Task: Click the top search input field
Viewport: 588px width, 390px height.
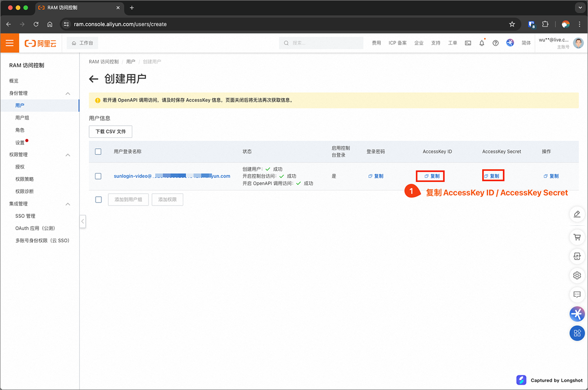Action: click(323, 43)
